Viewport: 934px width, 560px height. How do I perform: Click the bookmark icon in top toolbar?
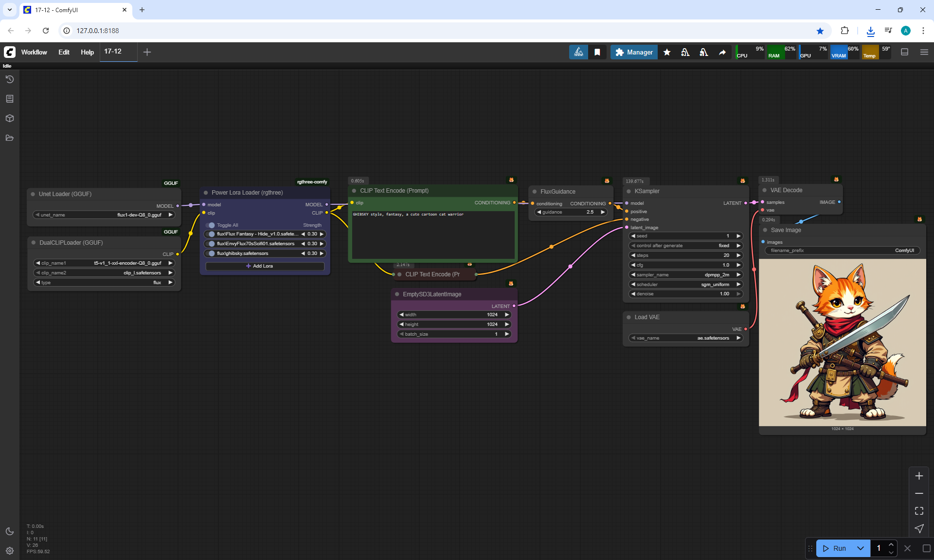(597, 52)
